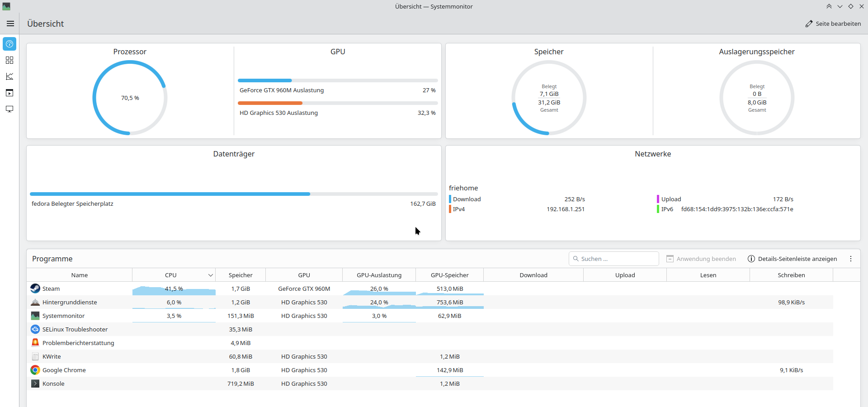Click the Steam icon in the program list

pos(35,289)
